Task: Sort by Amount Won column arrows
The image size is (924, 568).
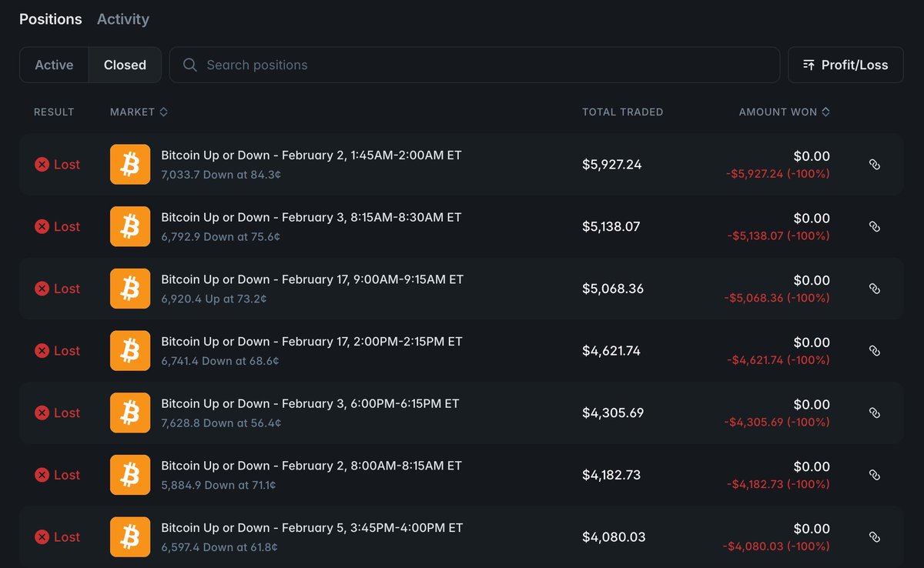Action: pos(825,112)
